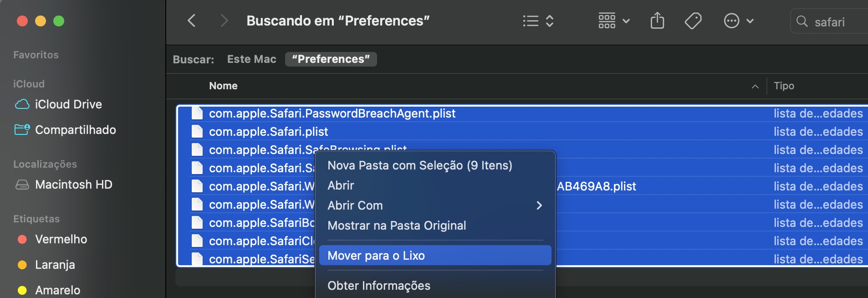Image resolution: width=868 pixels, height=298 pixels.
Task: Click the share icon in the toolbar
Action: click(657, 21)
